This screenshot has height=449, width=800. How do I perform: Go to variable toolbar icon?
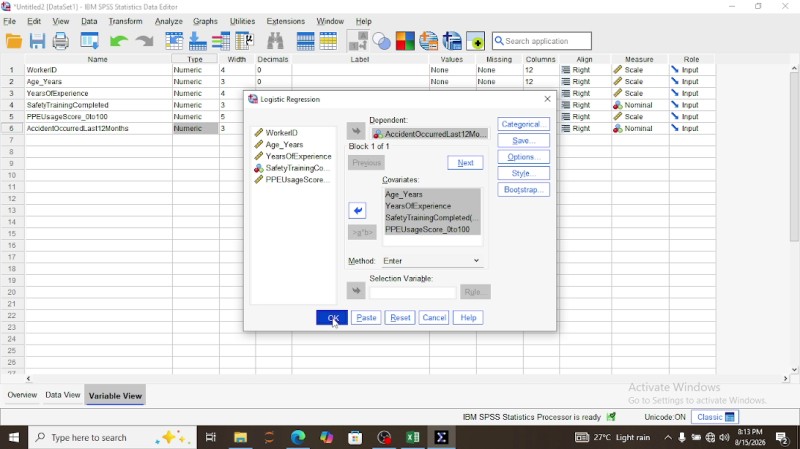click(197, 41)
